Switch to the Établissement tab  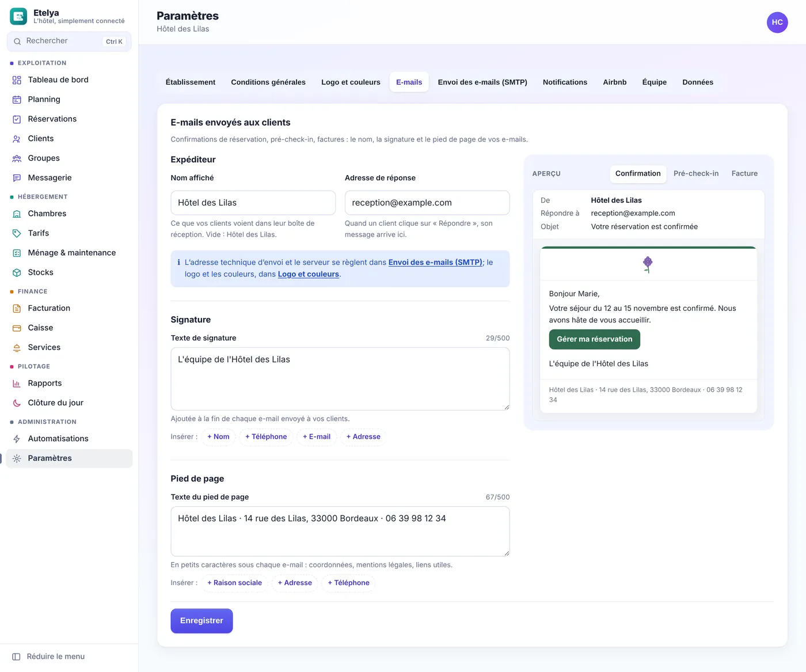(x=191, y=82)
